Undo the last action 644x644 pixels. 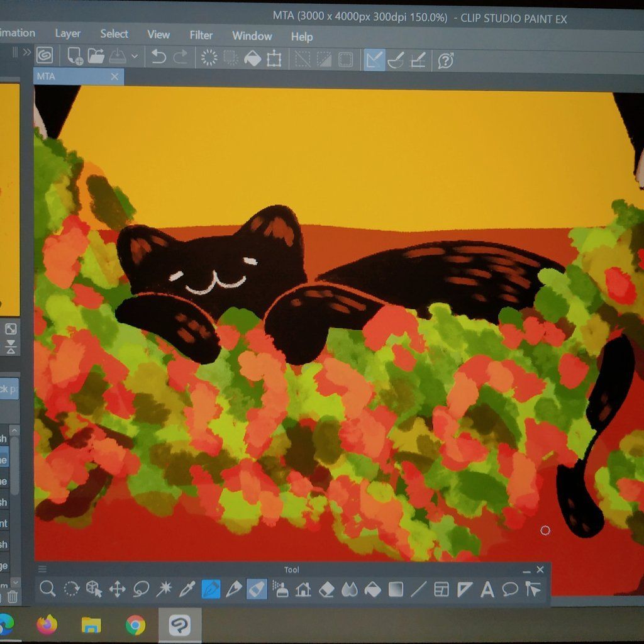point(158,57)
